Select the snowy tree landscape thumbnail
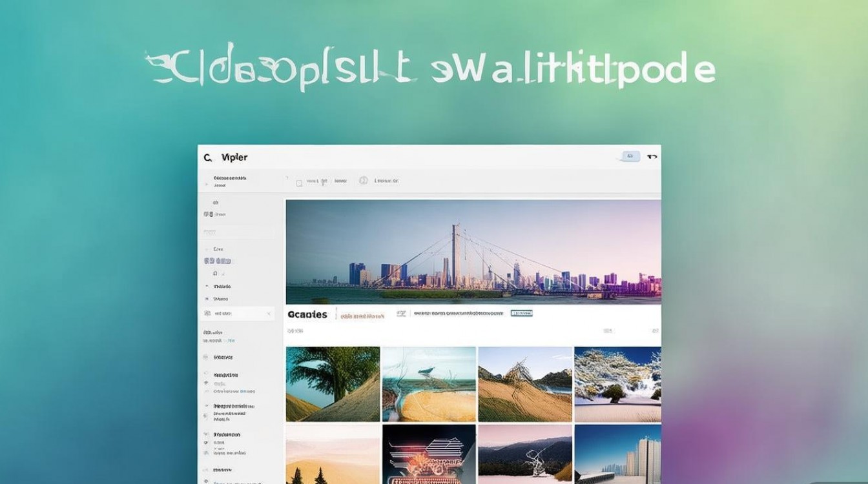Image resolution: width=868 pixels, height=484 pixels. pos(617,384)
